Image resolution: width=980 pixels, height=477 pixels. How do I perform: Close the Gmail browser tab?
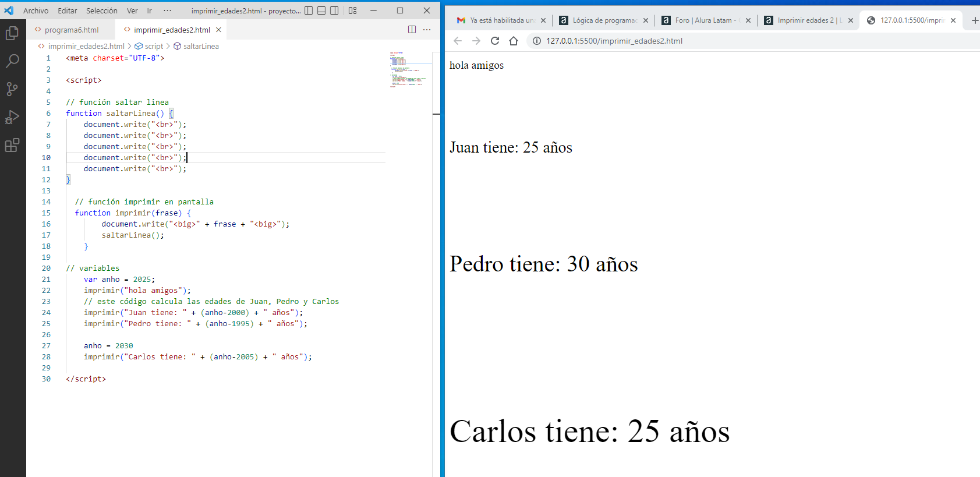click(x=543, y=20)
